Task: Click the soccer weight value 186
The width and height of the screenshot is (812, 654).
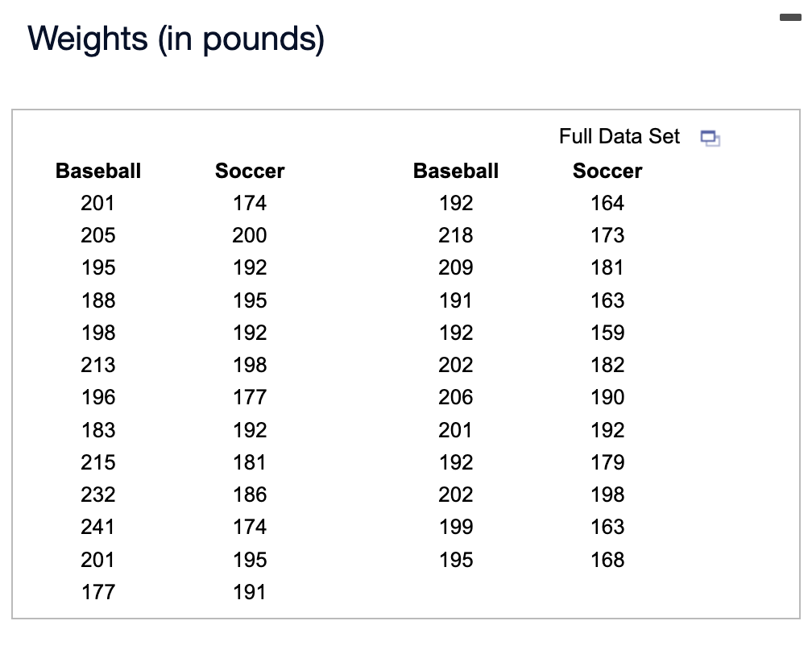Action: 250,495
